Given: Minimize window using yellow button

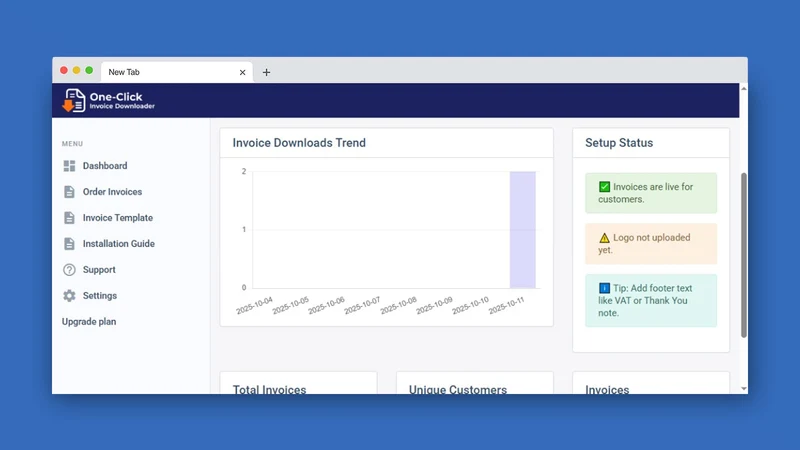Looking at the screenshot, I should [x=77, y=70].
